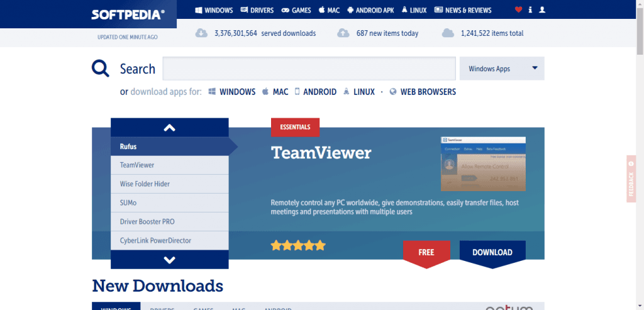The image size is (644, 310).
Task: Open the Feedback side tab
Action: pyautogui.click(x=631, y=179)
